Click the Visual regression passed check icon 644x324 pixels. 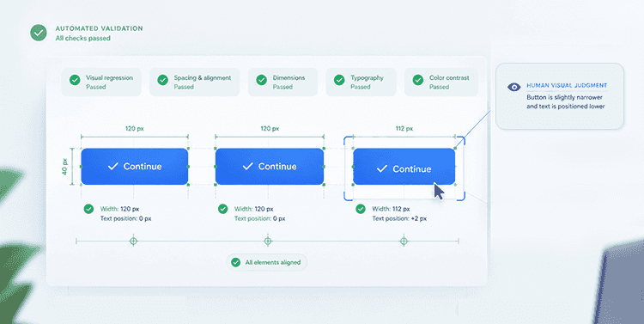(x=75, y=80)
